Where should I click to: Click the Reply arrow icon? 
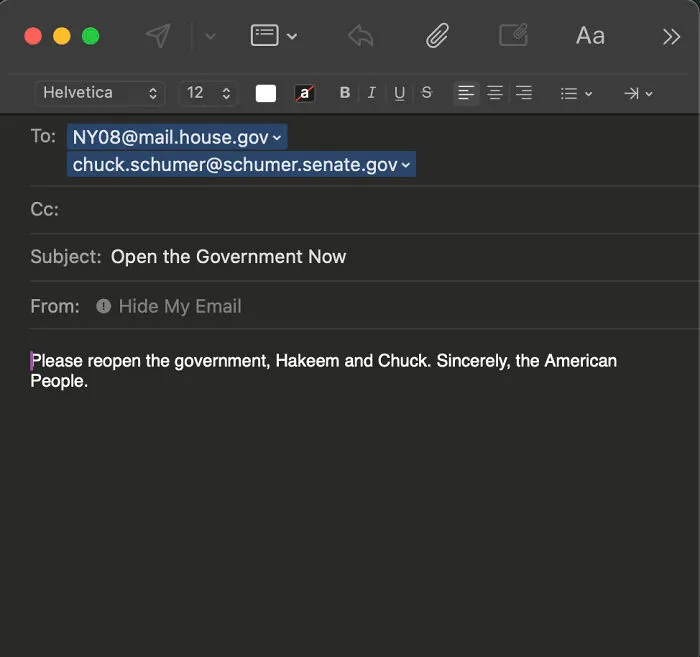(360, 36)
